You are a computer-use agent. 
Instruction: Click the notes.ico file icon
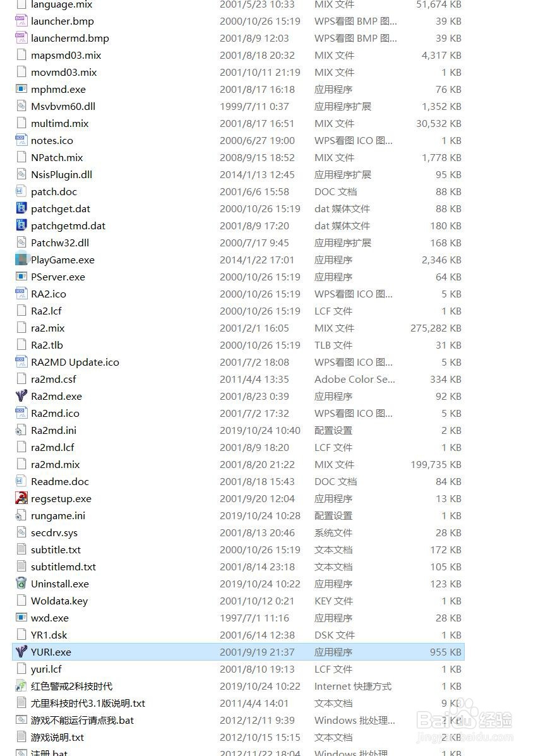click(x=21, y=140)
